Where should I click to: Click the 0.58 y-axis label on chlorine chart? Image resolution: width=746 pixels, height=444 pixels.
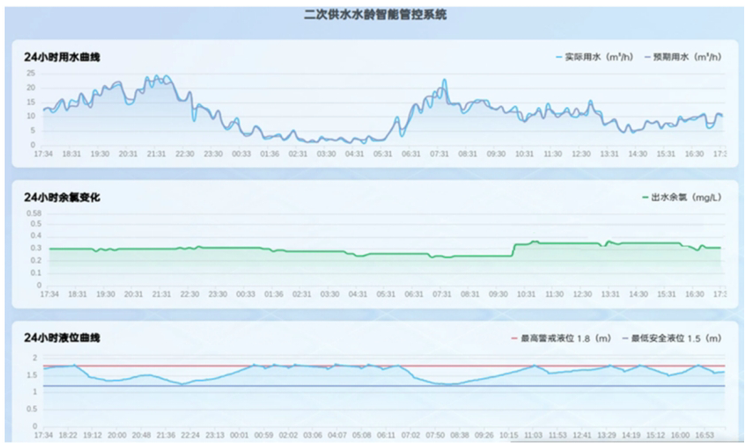(x=34, y=213)
